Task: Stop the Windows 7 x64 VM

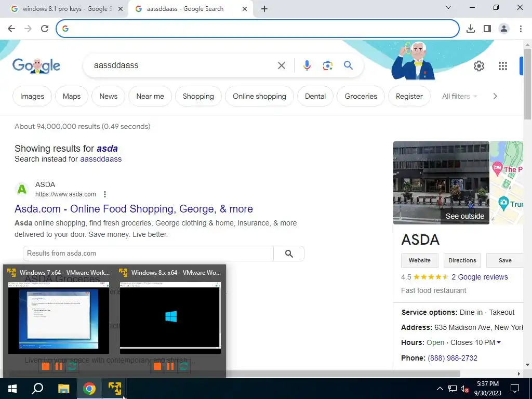Action: click(x=46, y=366)
